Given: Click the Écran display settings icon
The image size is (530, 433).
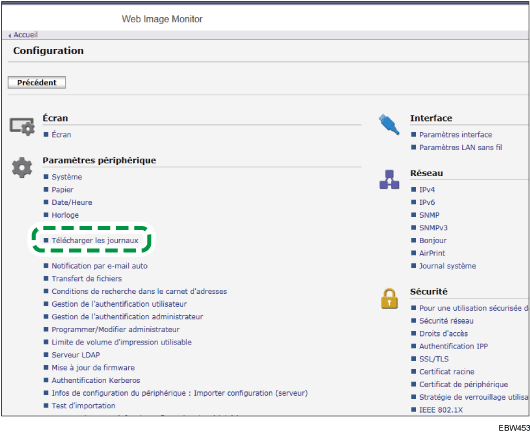Looking at the screenshot, I should (22, 126).
